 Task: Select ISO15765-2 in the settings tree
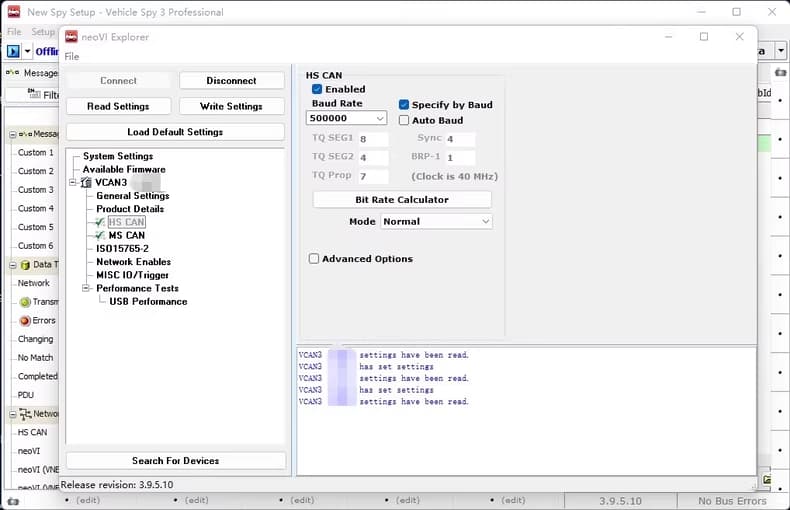(122, 249)
